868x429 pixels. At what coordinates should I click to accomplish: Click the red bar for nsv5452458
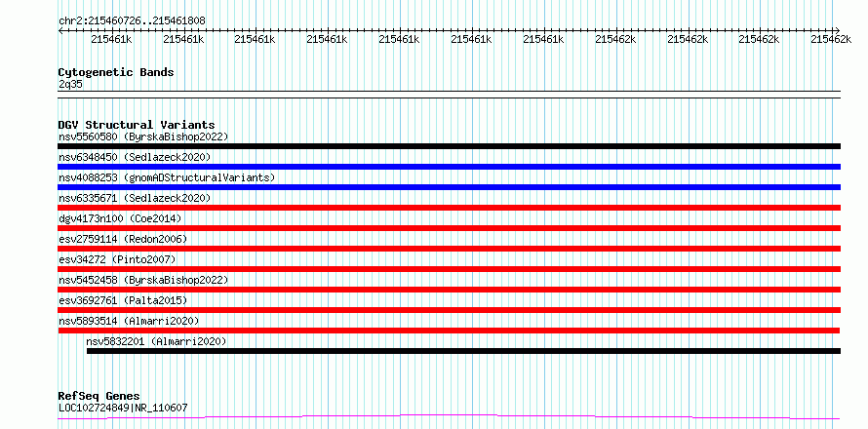pos(450,290)
